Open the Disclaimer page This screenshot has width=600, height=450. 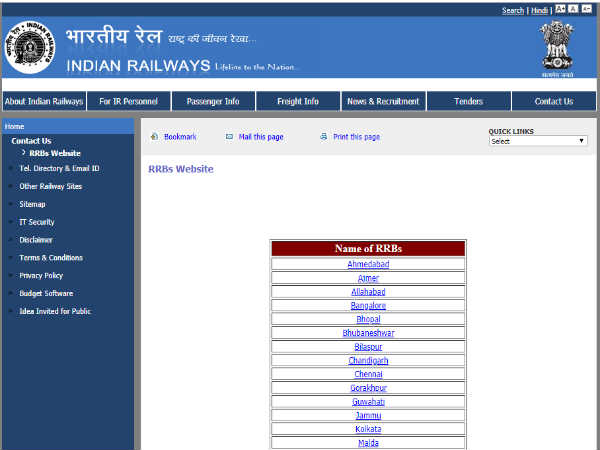point(36,240)
